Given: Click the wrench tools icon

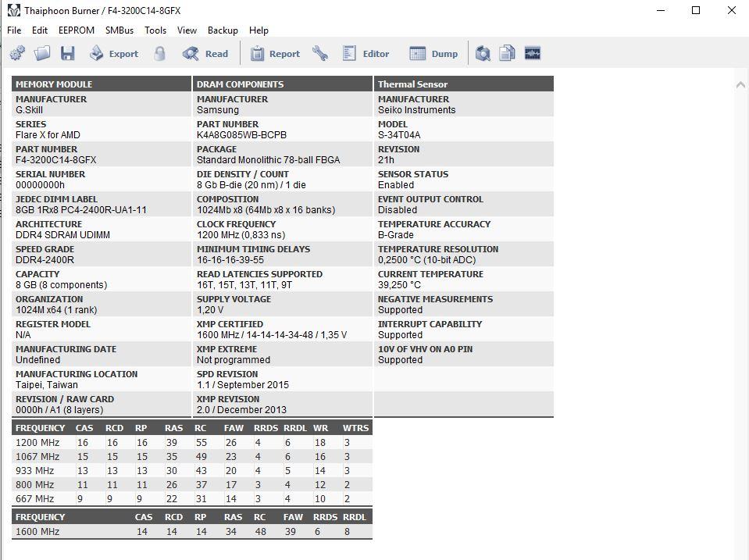Looking at the screenshot, I should pos(320,54).
